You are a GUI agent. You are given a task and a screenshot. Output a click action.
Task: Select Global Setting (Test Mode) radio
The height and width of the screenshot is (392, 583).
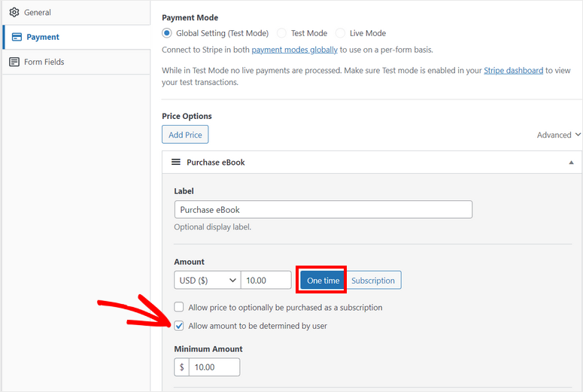point(167,33)
